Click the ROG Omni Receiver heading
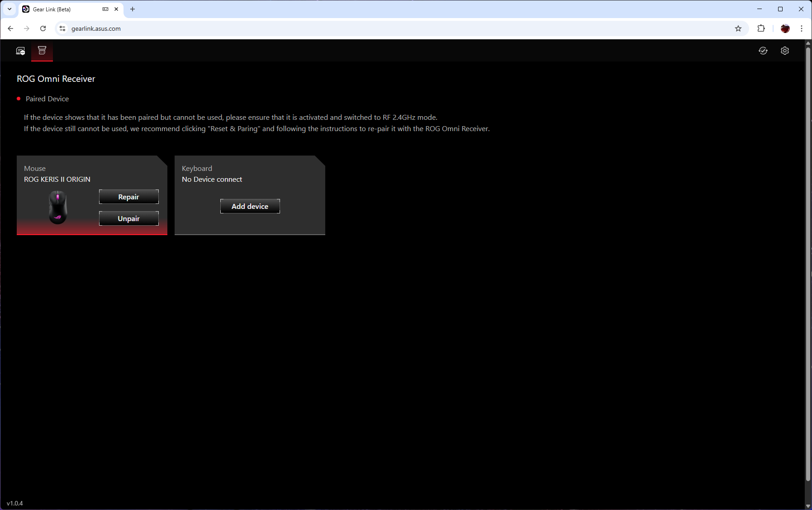Image resolution: width=812 pixels, height=510 pixels. (56, 79)
